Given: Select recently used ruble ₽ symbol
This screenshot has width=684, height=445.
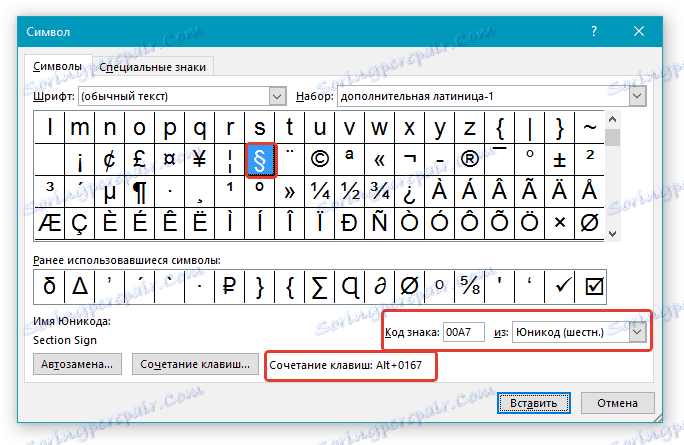Looking at the screenshot, I should point(229,287).
